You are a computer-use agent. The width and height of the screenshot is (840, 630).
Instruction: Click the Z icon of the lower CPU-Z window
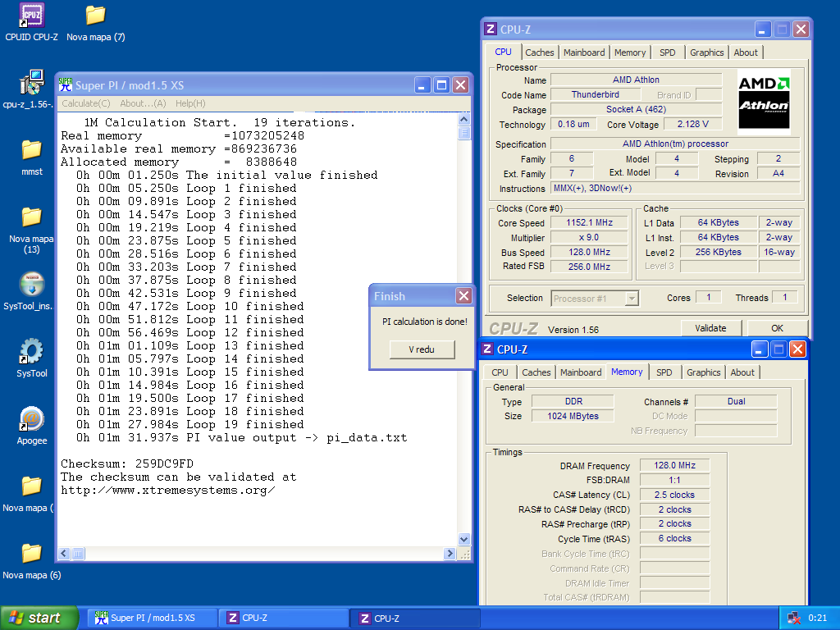[487, 349]
